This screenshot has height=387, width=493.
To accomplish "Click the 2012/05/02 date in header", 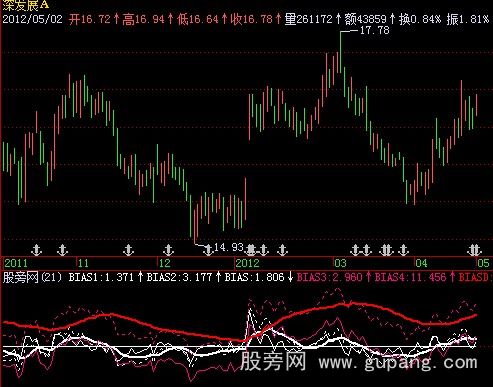I will pyautogui.click(x=32, y=19).
